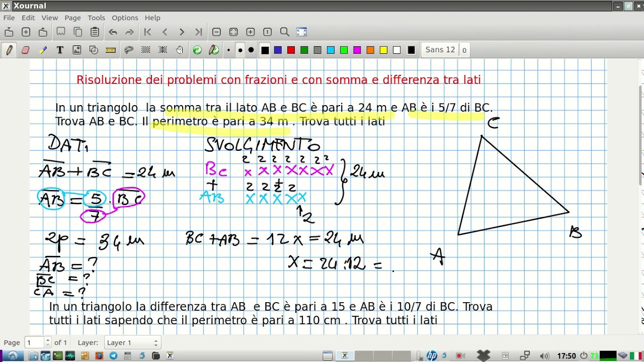Open the Edit menu
Viewport: 644px width, 362px height.
28,18
